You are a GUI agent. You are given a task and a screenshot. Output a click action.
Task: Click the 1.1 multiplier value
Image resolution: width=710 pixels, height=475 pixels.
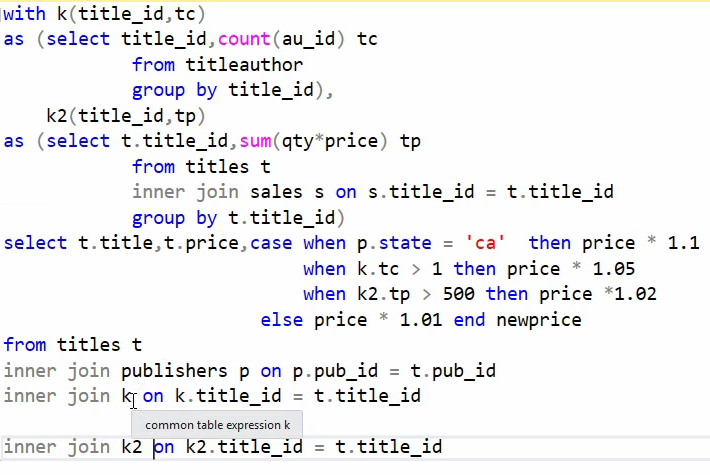(x=684, y=243)
